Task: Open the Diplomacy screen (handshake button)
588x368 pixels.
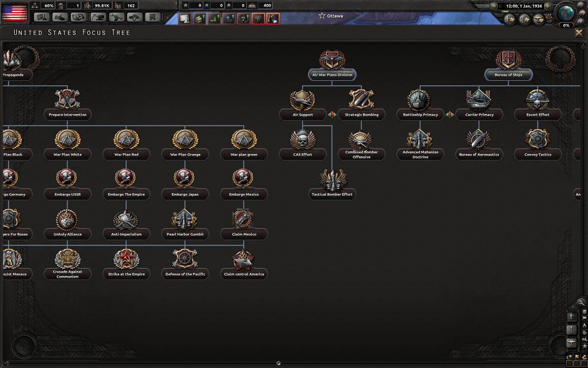Action: [x=60, y=17]
